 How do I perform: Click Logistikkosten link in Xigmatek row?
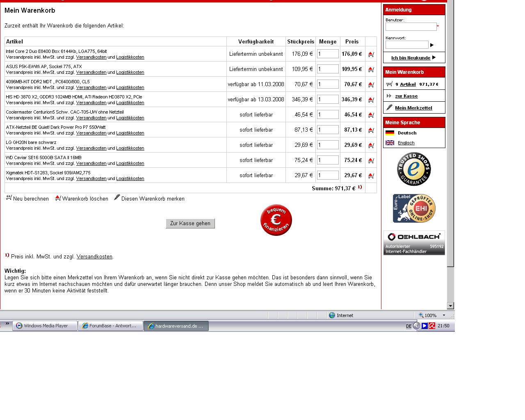[x=130, y=178]
